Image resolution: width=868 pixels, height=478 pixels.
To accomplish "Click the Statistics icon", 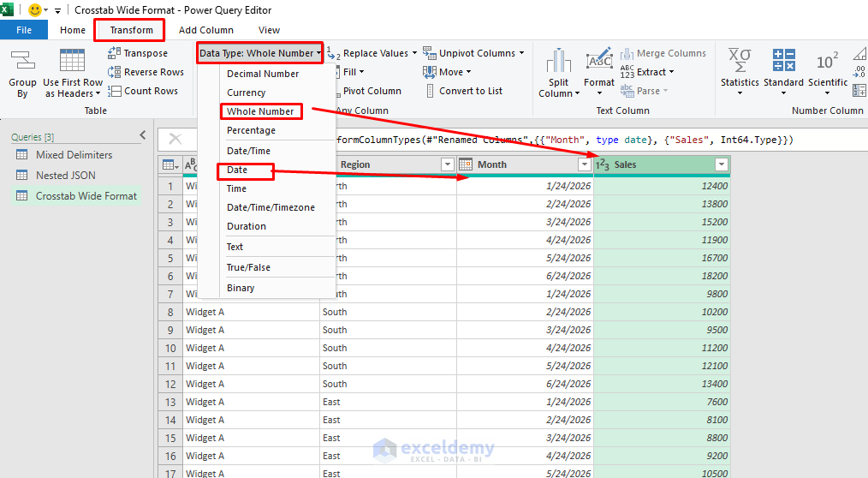I will click(740, 60).
